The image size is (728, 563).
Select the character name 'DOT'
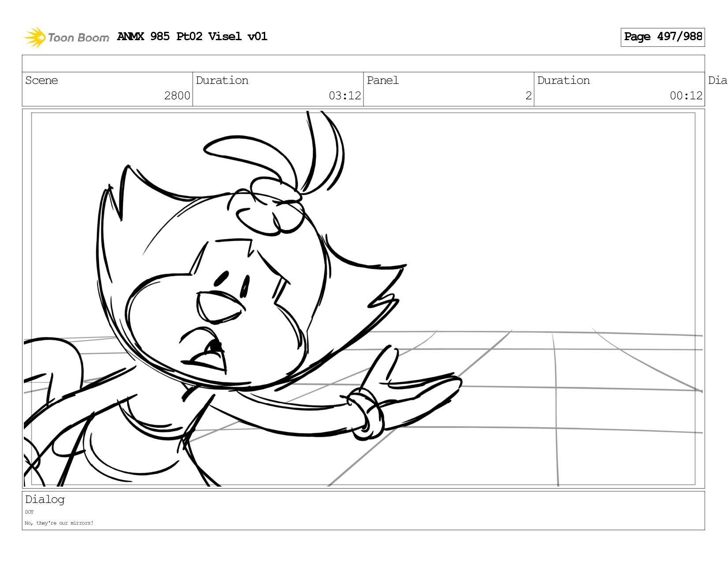click(29, 512)
